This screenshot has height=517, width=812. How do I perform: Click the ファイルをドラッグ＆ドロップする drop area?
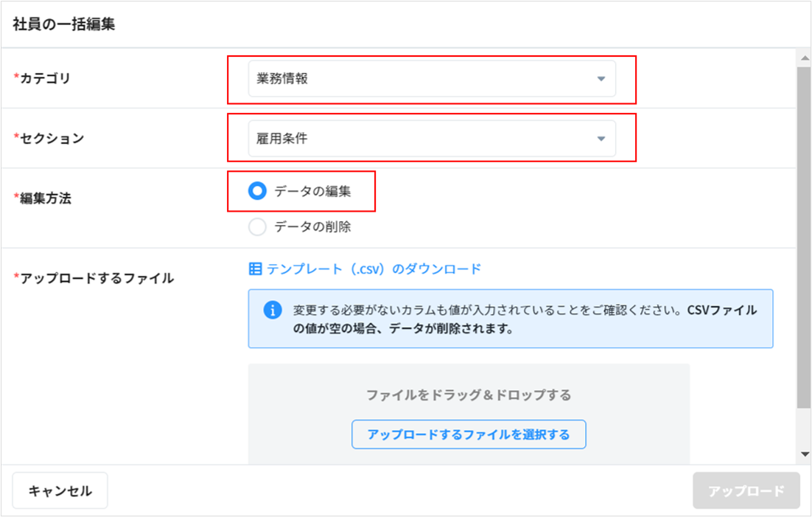469,395
